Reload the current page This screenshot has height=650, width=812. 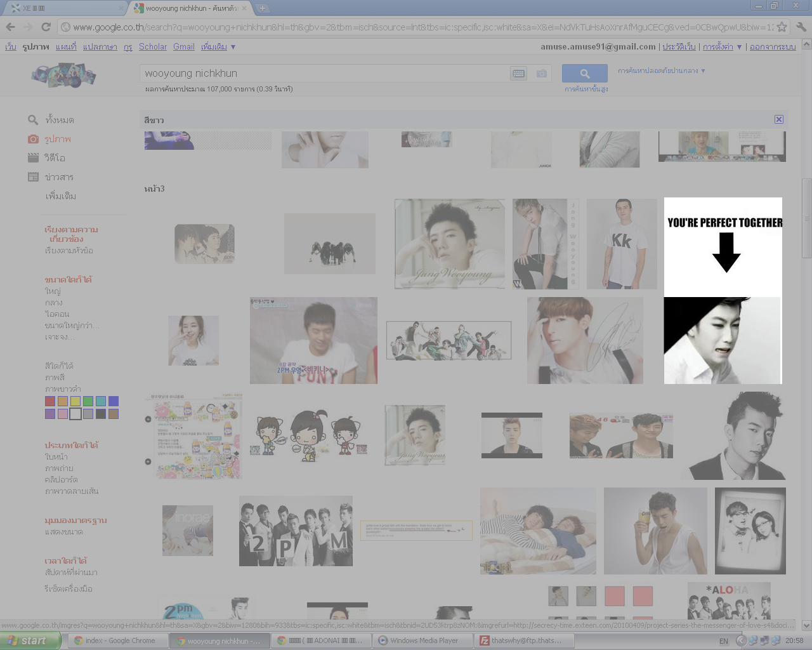(46, 27)
